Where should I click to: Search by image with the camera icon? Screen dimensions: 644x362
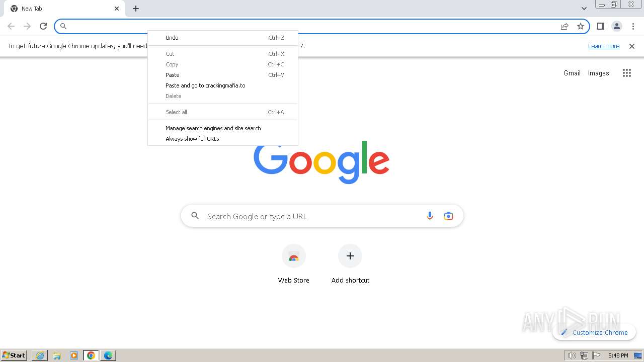coord(448,216)
